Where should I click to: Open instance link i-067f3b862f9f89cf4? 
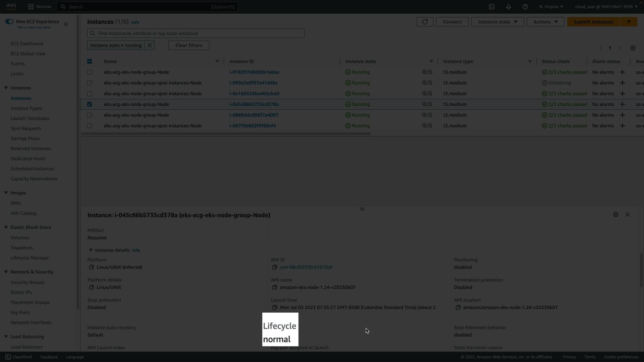click(252, 126)
